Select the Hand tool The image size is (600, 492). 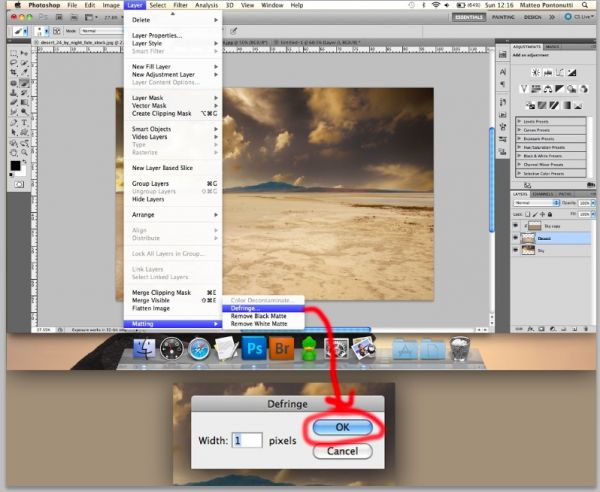(x=13, y=153)
